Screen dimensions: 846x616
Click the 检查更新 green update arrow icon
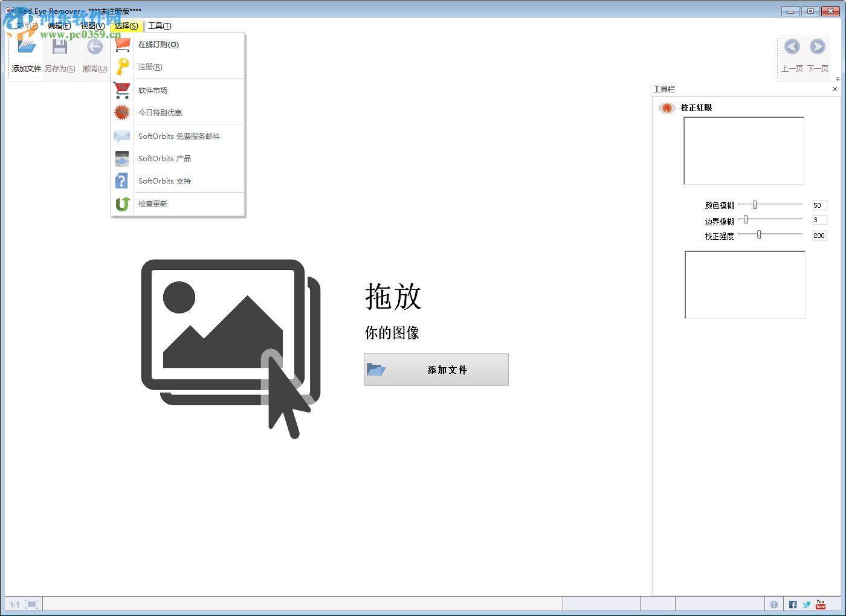tap(121, 204)
